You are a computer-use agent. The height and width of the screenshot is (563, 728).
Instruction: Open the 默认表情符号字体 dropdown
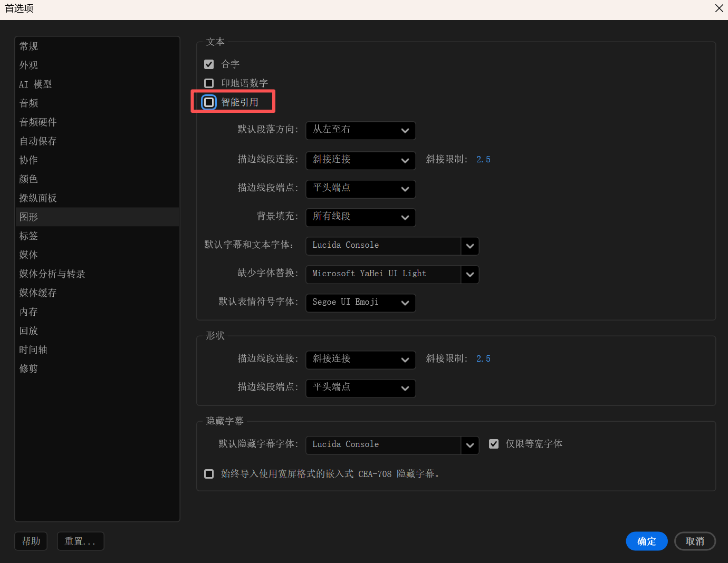[360, 303]
